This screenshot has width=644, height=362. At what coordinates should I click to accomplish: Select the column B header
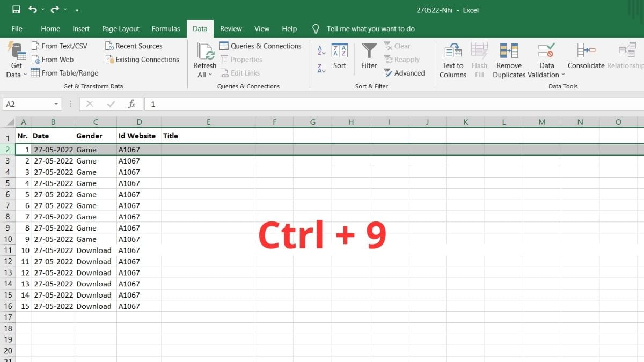(x=53, y=122)
